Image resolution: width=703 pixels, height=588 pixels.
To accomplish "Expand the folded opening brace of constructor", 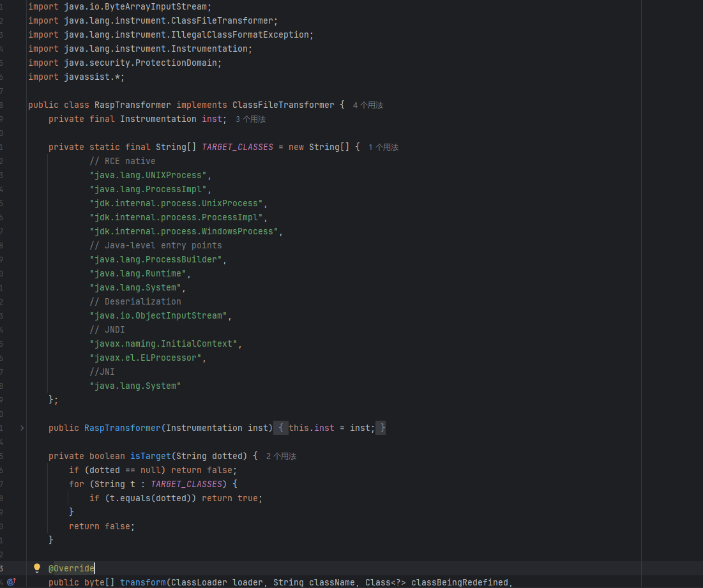I will click(x=282, y=428).
